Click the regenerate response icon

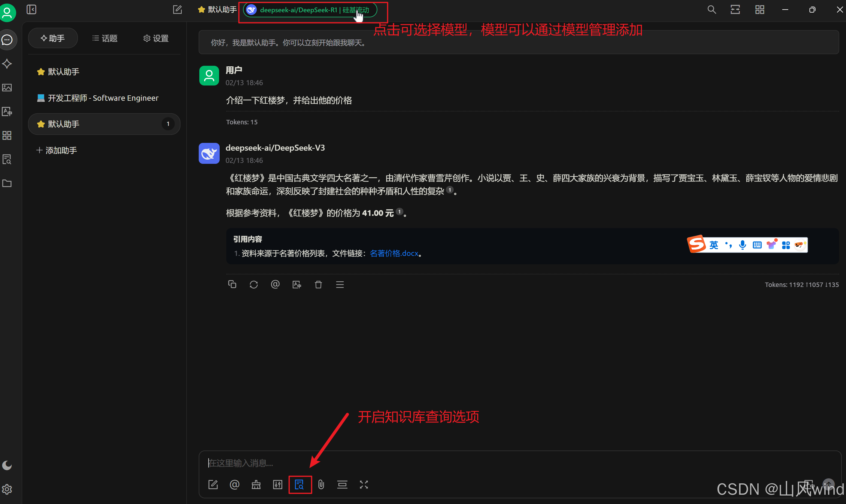coord(253,285)
